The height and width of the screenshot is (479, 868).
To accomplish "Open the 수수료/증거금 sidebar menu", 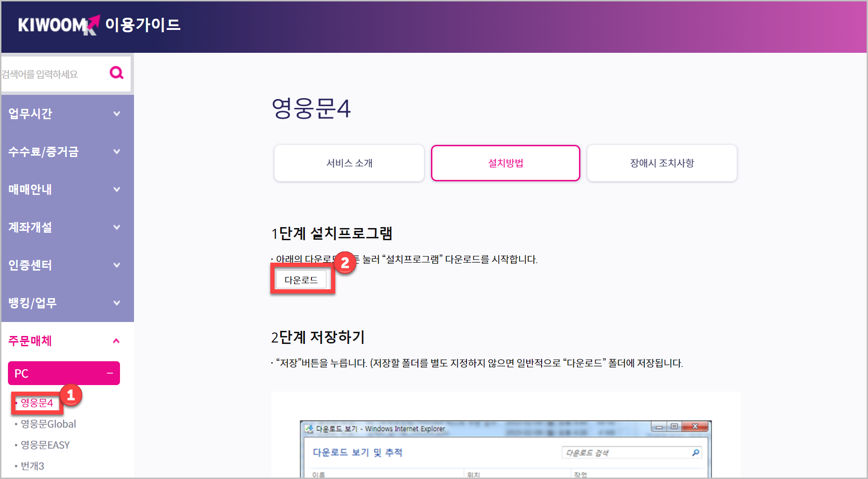I will tap(68, 151).
